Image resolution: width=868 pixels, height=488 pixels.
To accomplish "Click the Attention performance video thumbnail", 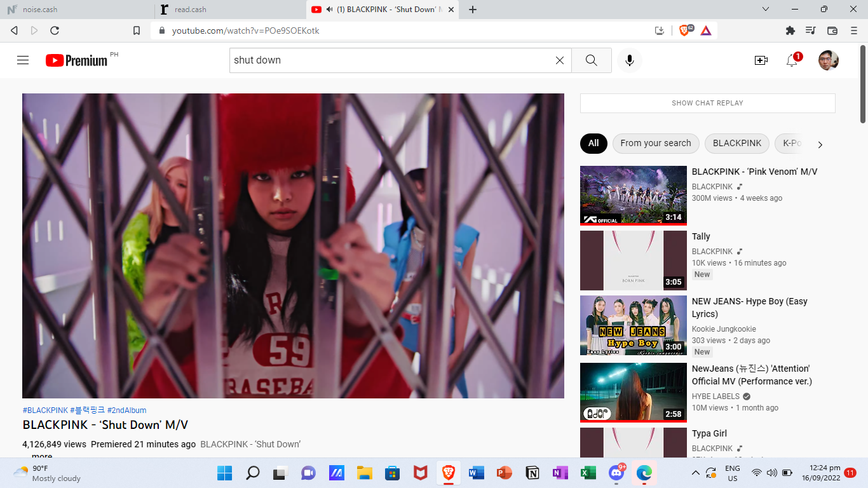I will (x=634, y=393).
